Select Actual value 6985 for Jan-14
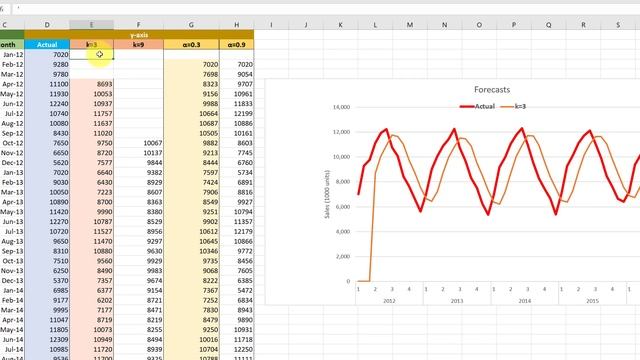This screenshot has width=640, height=360. click(x=47, y=290)
